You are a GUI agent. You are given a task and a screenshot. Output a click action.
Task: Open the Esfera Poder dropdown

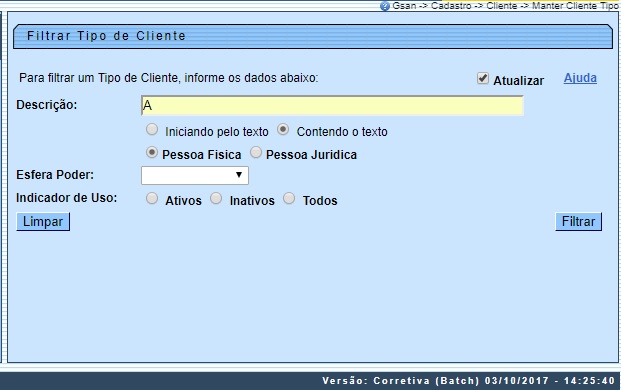195,175
